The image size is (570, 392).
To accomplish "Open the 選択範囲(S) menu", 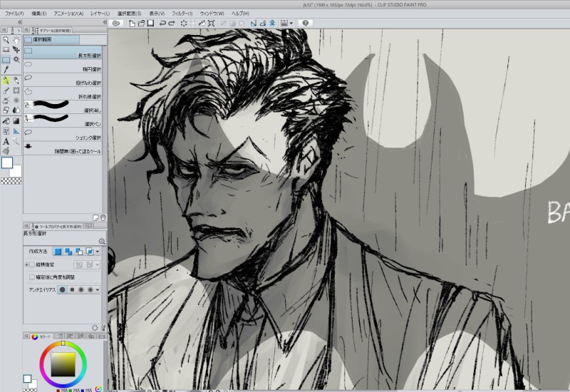I will pos(129,14).
